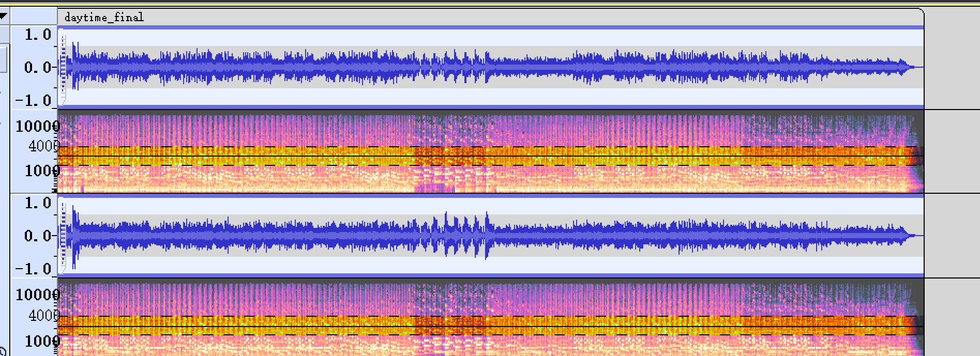Click the 10000 label on upper frequency scale
The image size is (980, 356).
point(38,126)
